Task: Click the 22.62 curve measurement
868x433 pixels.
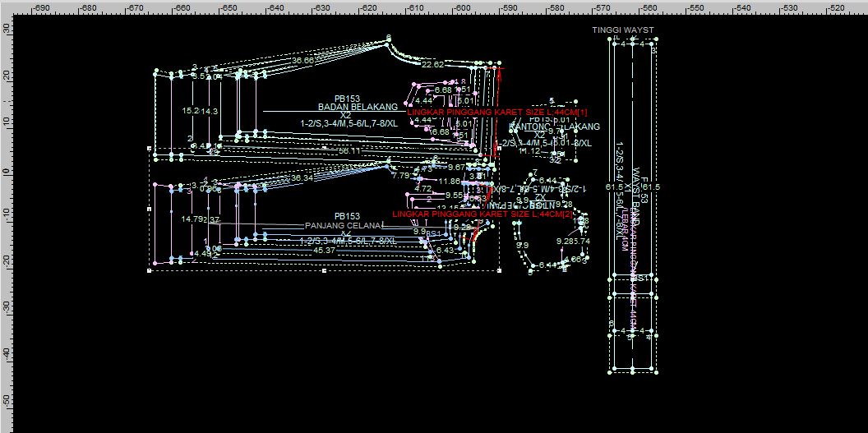Action: click(432, 64)
